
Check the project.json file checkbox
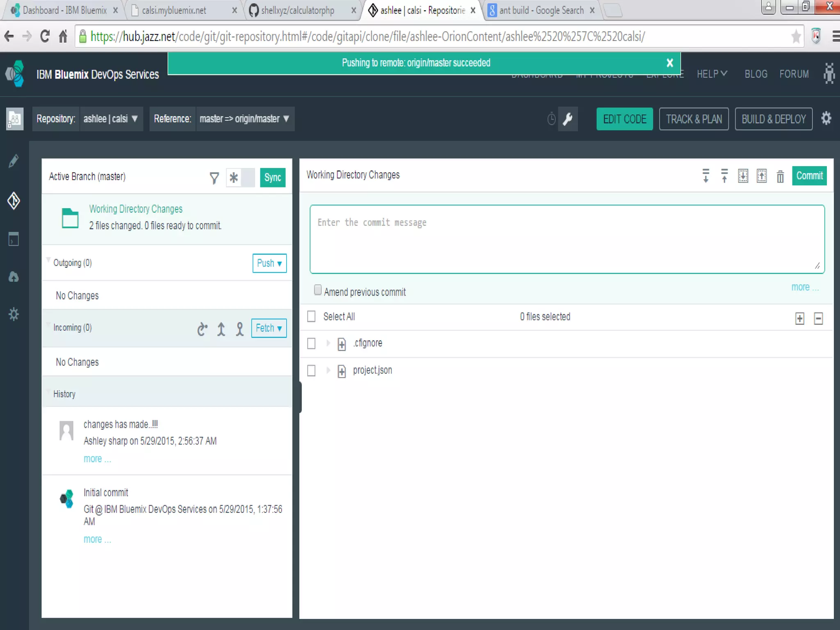coord(311,370)
